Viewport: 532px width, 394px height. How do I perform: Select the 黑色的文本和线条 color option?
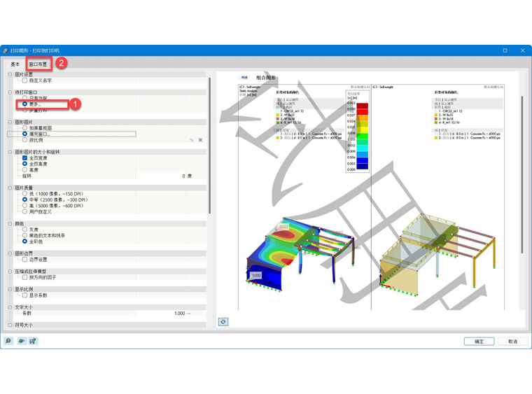(24, 235)
